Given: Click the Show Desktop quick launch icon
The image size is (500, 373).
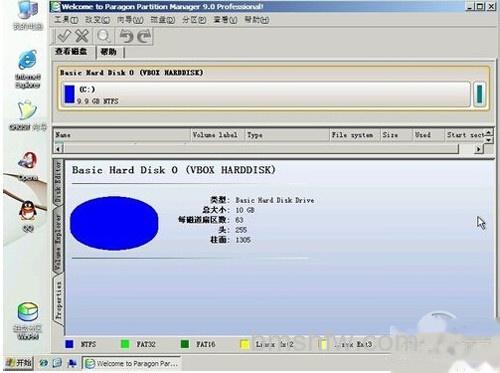Looking at the screenshot, I should [72, 363].
